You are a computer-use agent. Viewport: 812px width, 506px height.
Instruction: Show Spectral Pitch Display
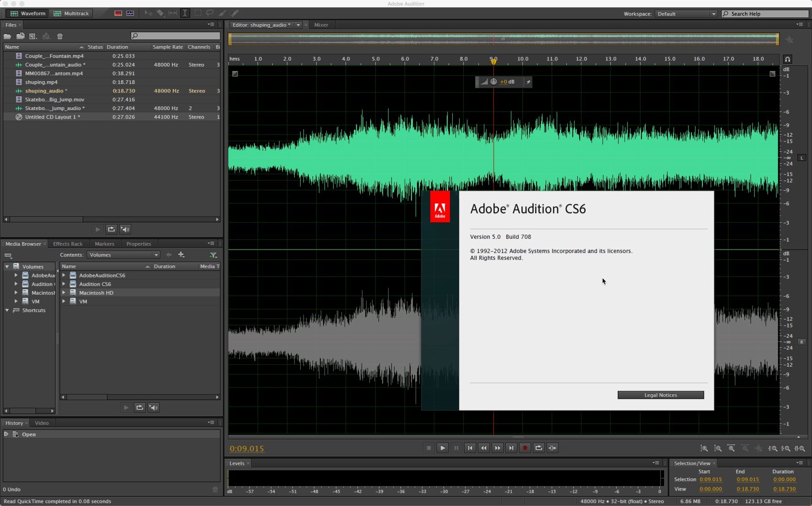130,13
